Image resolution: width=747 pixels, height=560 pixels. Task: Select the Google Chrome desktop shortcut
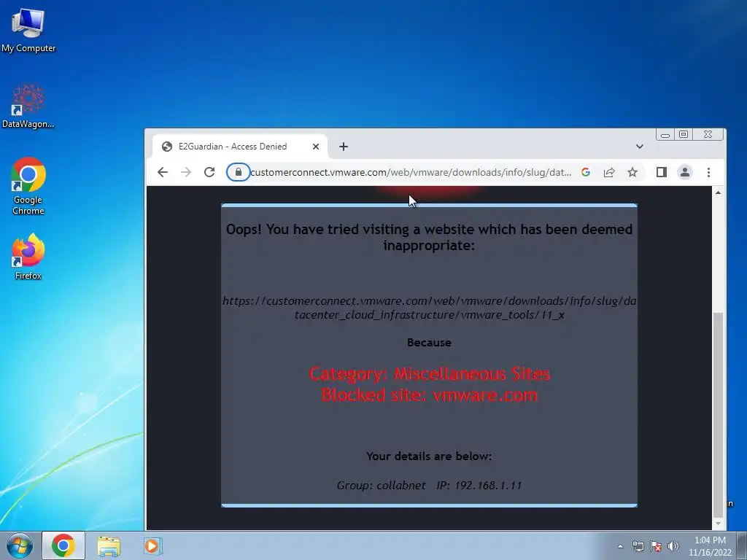[28, 186]
